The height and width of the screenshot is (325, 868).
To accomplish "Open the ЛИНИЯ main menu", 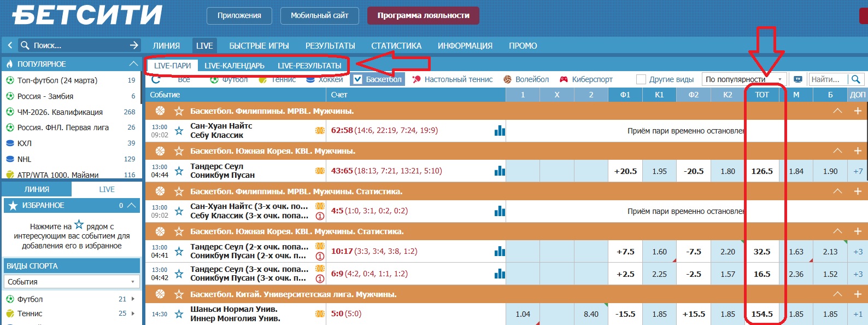I will (166, 46).
